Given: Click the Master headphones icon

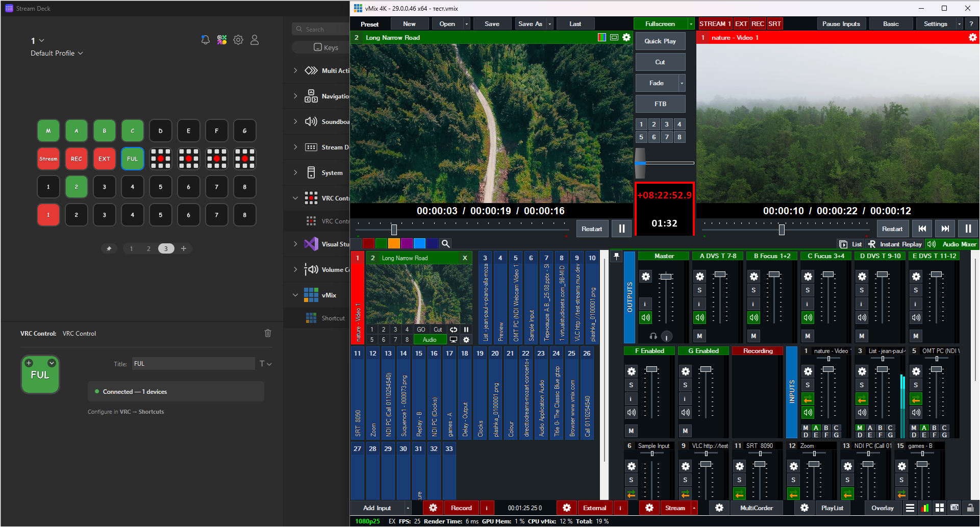Looking at the screenshot, I should click(x=653, y=336).
